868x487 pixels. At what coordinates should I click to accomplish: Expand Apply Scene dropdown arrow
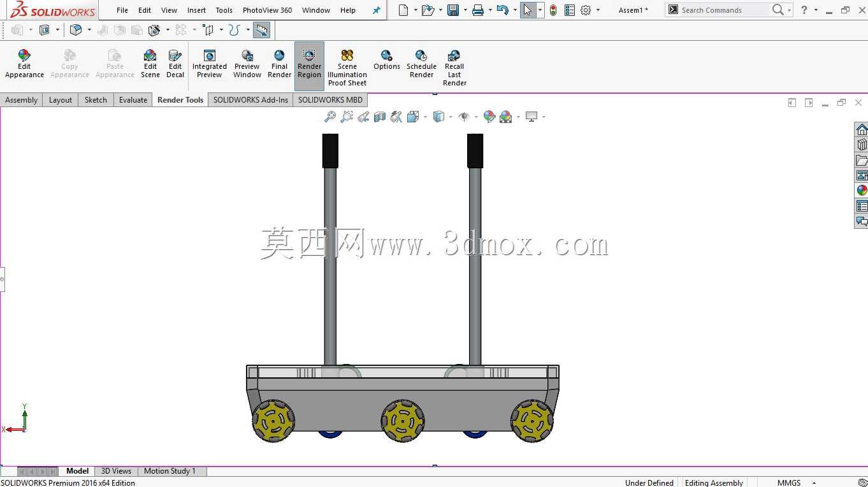click(518, 117)
